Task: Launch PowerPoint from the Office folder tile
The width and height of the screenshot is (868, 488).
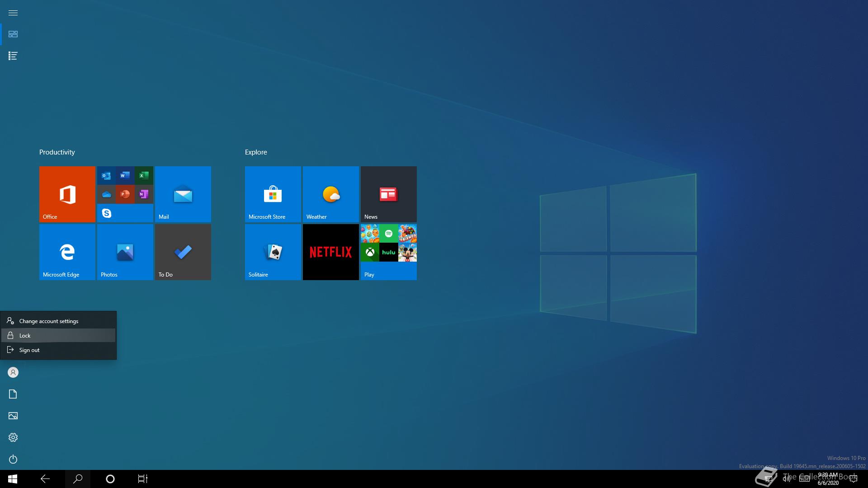Action: tap(125, 194)
